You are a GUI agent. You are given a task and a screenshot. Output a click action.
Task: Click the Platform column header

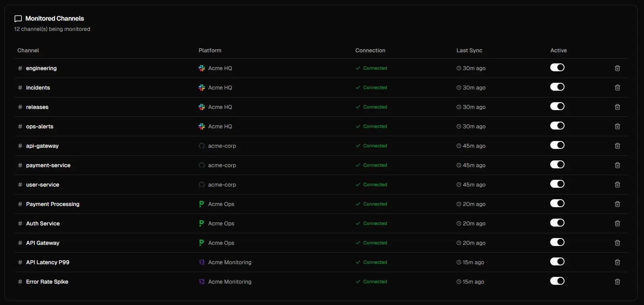[210, 50]
